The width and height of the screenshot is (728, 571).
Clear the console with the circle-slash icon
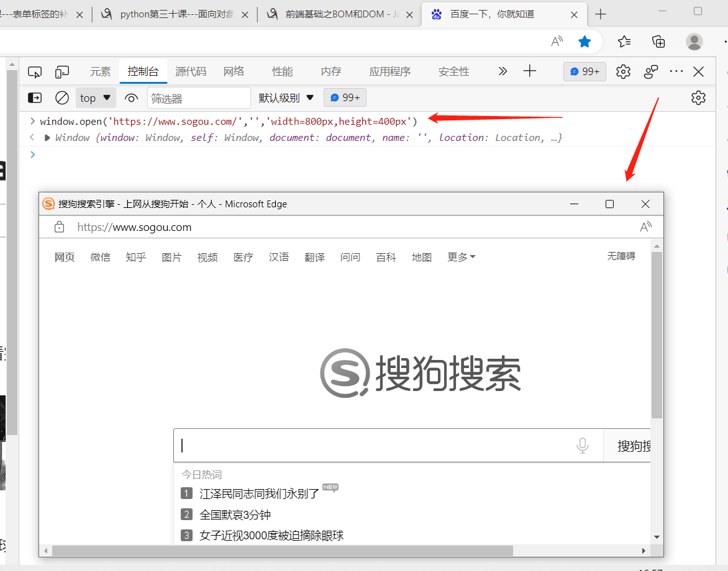[61, 98]
